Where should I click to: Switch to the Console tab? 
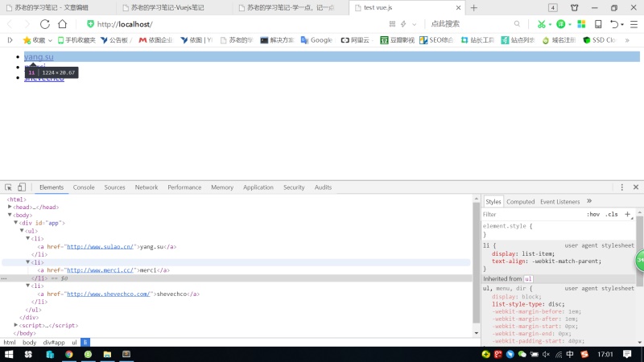tap(84, 187)
